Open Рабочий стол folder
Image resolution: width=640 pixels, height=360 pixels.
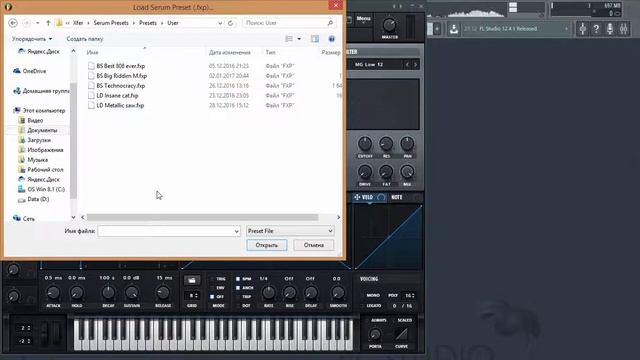coord(40,169)
